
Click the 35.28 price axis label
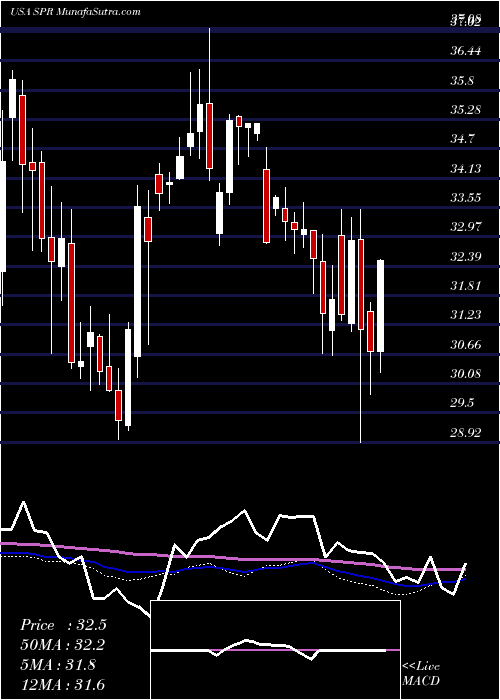pos(465,110)
